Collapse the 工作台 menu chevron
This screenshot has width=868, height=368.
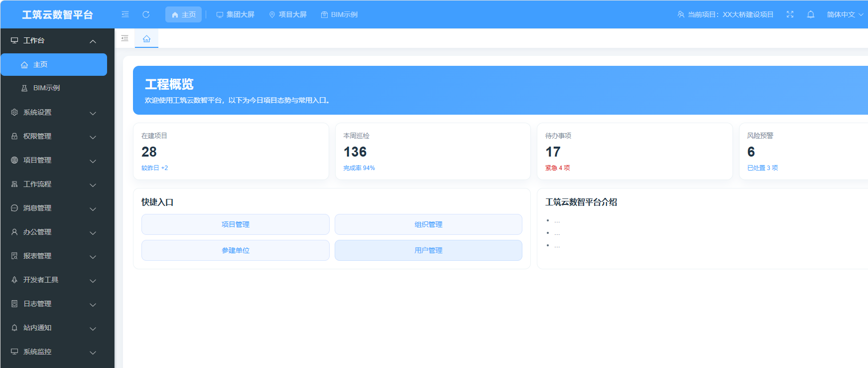(x=93, y=41)
